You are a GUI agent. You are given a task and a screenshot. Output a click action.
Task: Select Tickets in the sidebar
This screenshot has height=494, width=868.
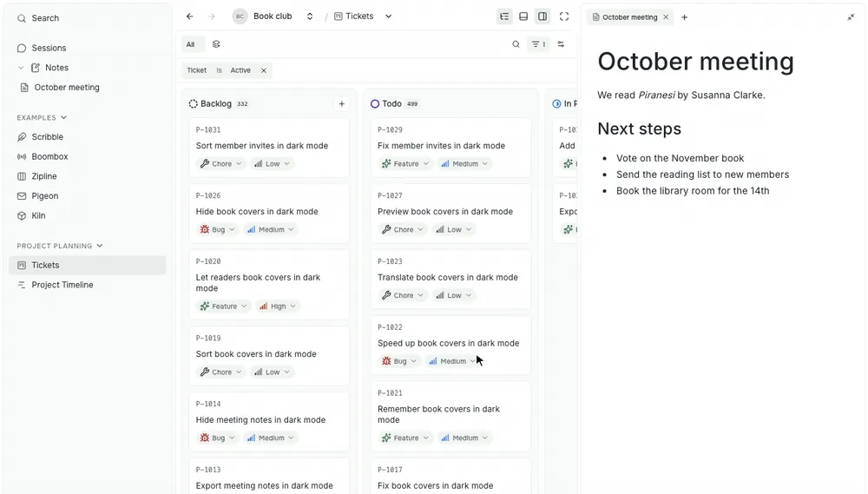[x=88, y=266]
